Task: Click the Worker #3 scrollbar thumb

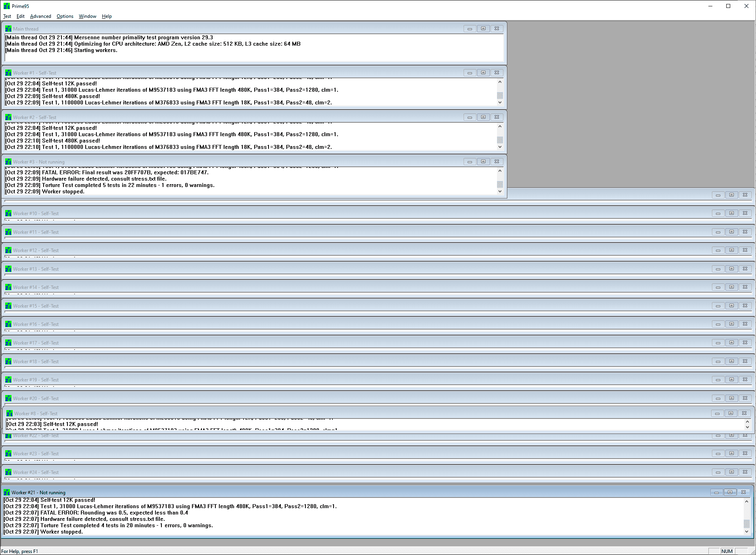Action: pos(500,185)
